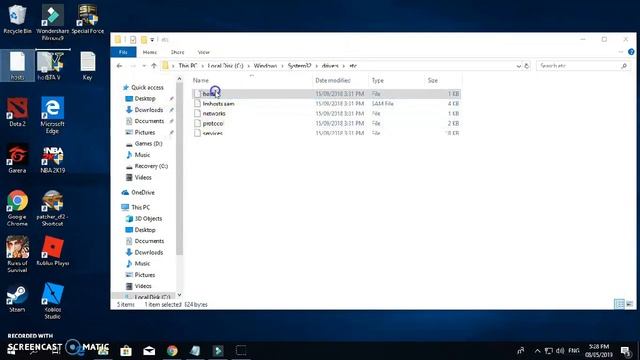This screenshot has width=640, height=360.
Task: Launch Microsoft Edge desktop shortcut
Action: 52,115
